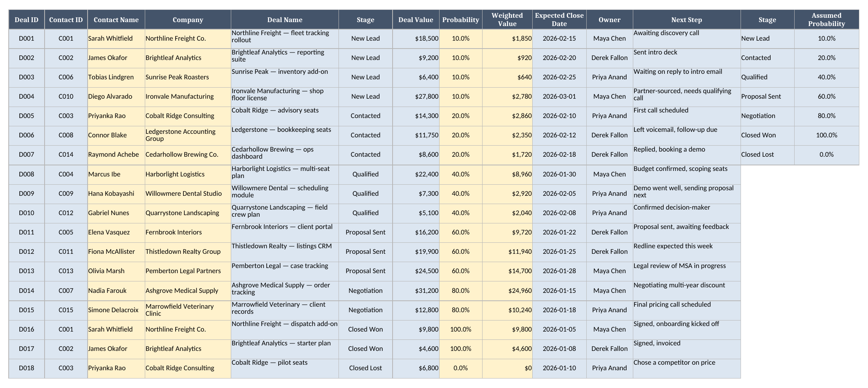Click close date 2026-02-08
Viewport: 868px width, 388px height.
click(x=559, y=213)
